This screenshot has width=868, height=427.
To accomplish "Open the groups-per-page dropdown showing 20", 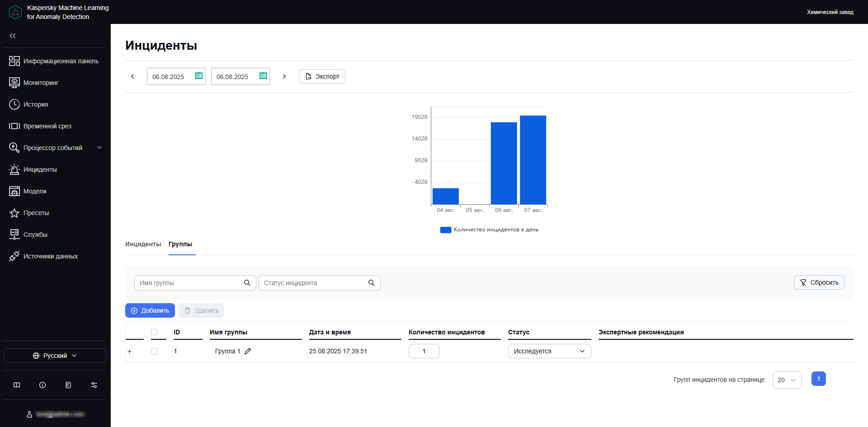I will [x=787, y=380].
